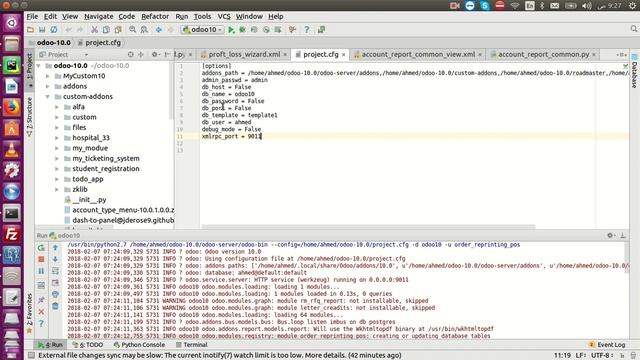Close the project.cfg editor tab

(x=344, y=55)
